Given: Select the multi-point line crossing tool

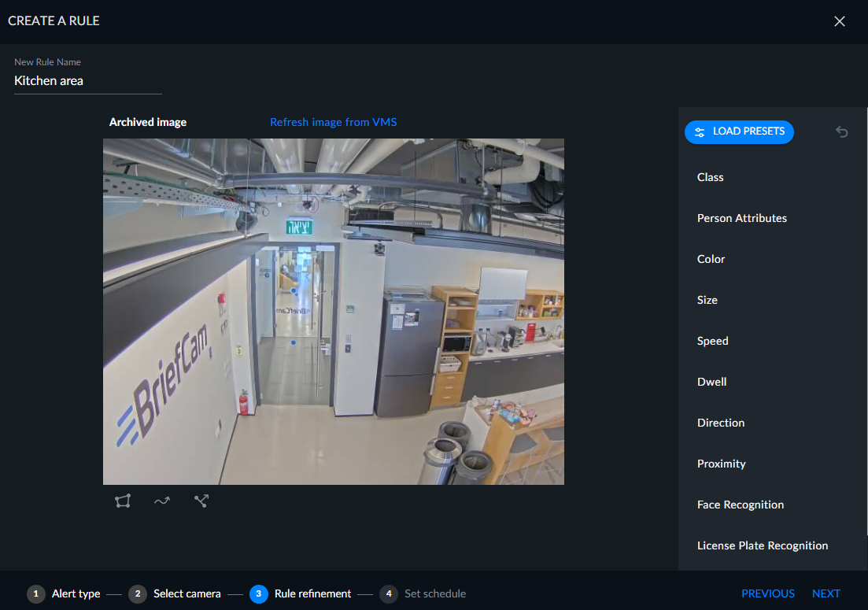Looking at the screenshot, I should 201,501.
